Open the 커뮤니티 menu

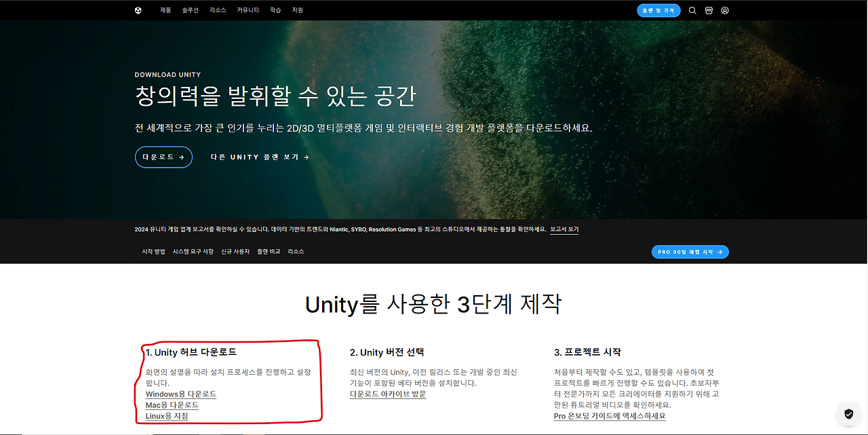coord(248,10)
